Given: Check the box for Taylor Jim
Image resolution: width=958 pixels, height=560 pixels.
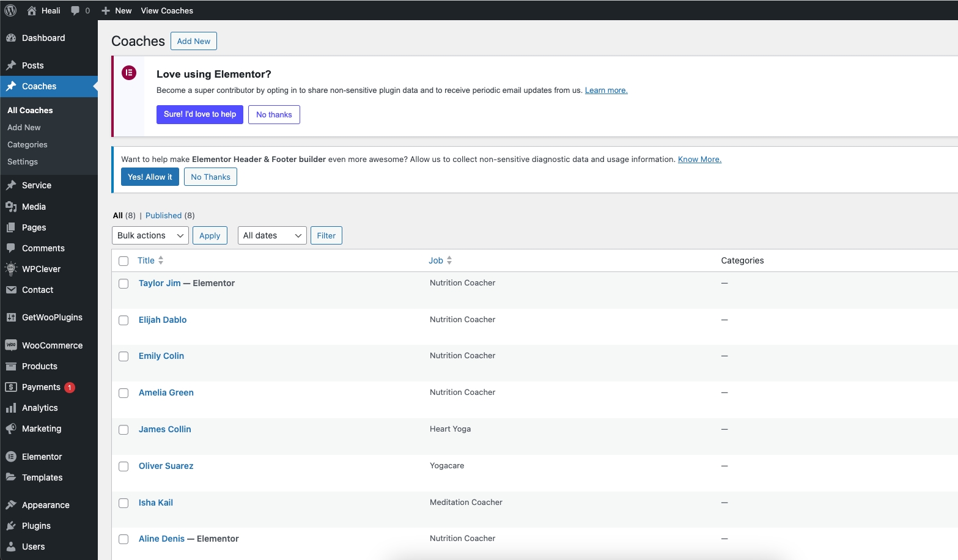Looking at the screenshot, I should (x=123, y=284).
